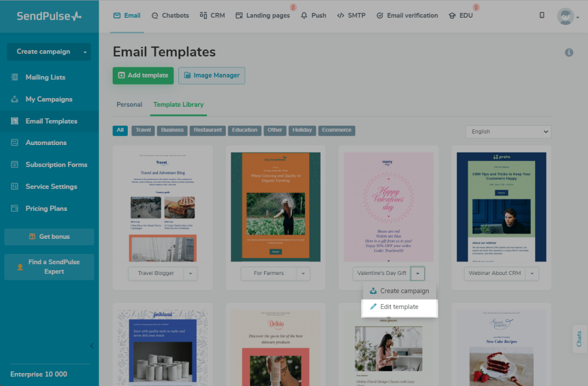588x386 pixels.
Task: Expand the Create campaign dropdown arrow
Action: coord(85,52)
